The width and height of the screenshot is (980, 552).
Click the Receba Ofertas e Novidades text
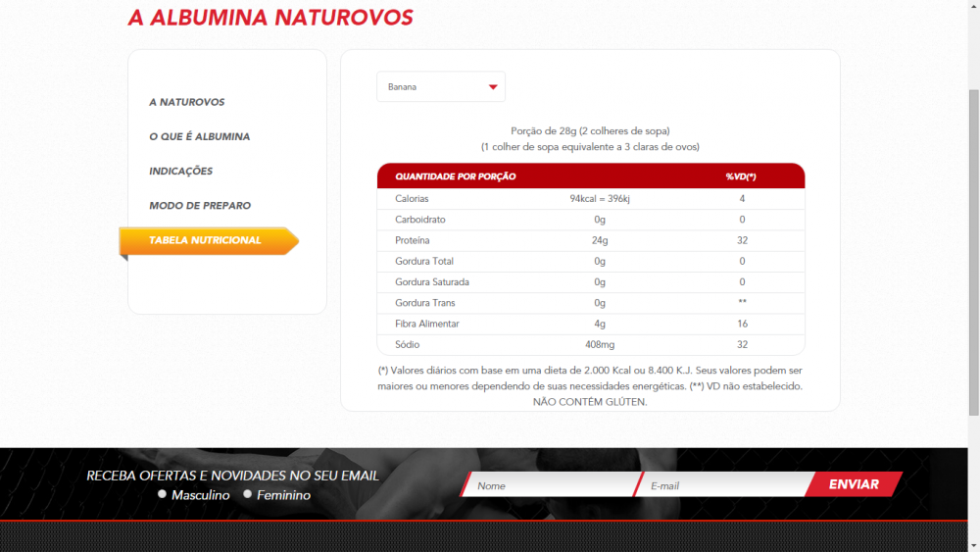[x=232, y=476]
